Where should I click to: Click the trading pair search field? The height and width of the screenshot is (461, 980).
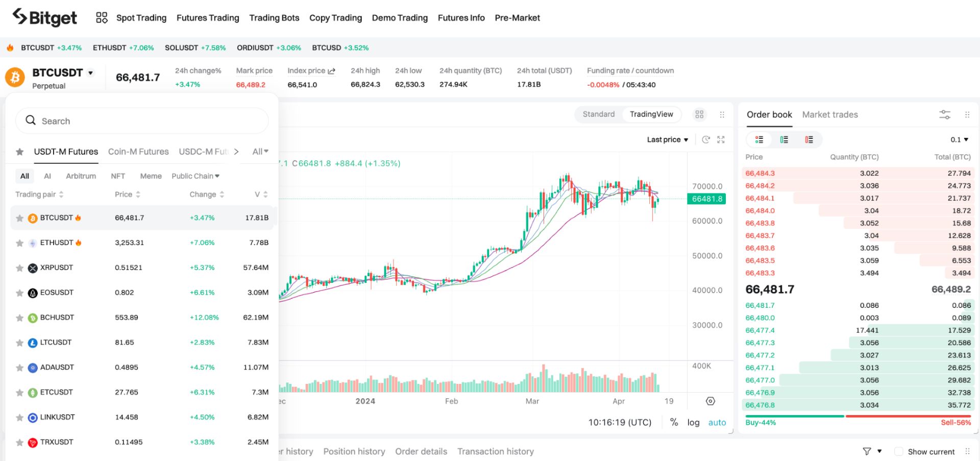pyautogui.click(x=142, y=120)
